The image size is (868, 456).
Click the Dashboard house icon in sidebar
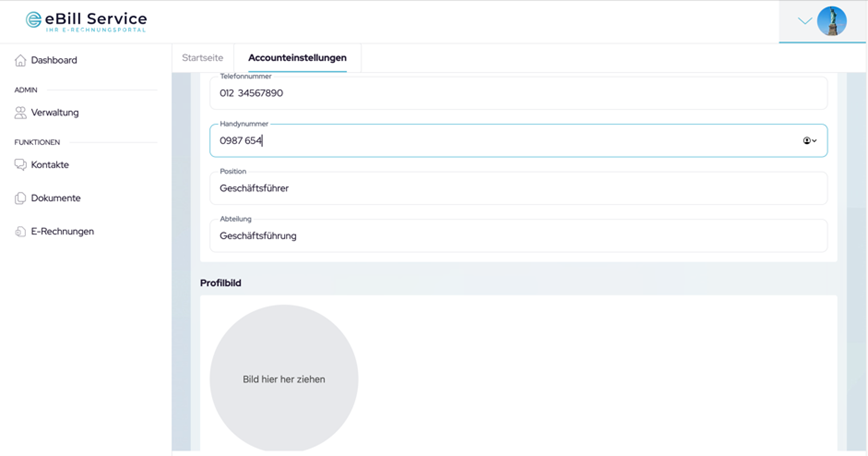tap(20, 61)
